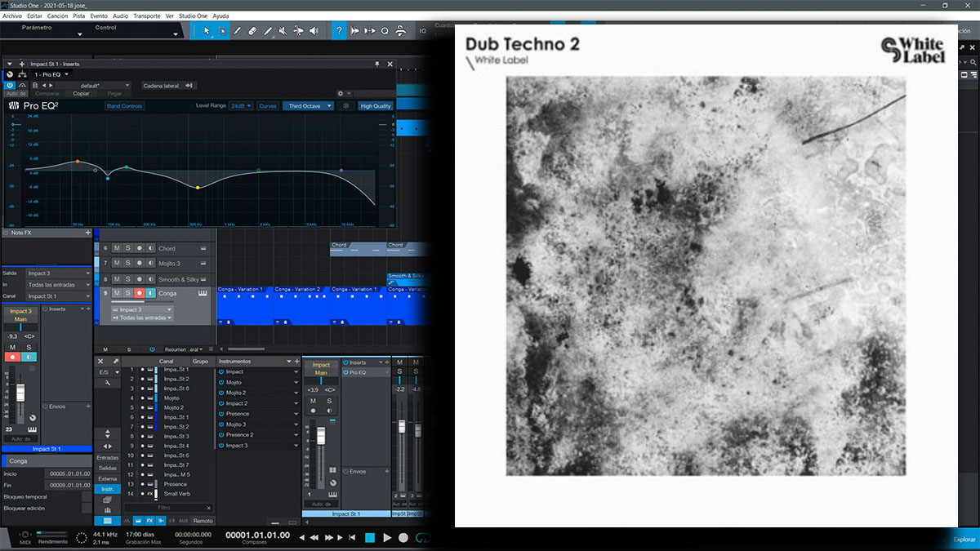Viewport: 980px width, 551px height.
Task: Expand the Presence 2 instrument dropdown arrow
Action: pyautogui.click(x=295, y=435)
